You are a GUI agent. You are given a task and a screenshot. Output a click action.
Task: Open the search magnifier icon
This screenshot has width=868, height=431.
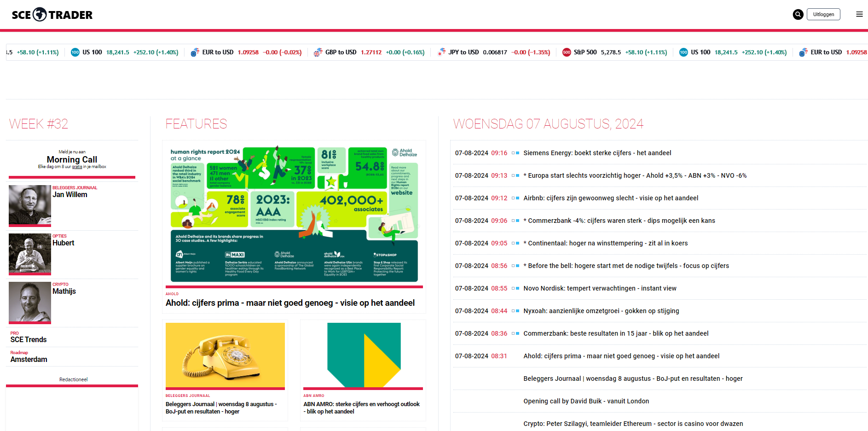point(798,14)
